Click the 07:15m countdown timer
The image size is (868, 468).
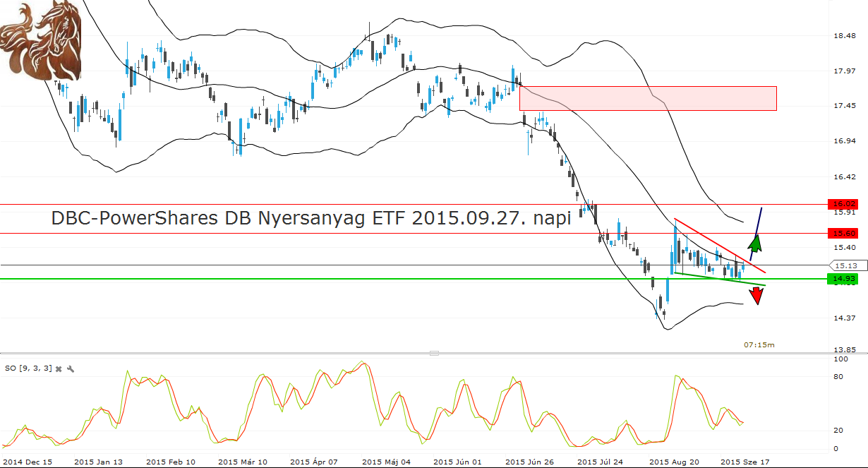(x=759, y=344)
